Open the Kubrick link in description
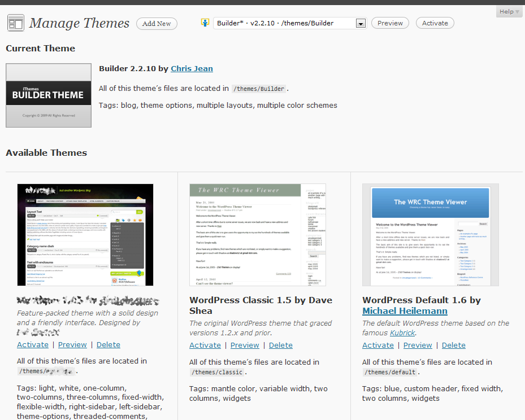 point(402,333)
